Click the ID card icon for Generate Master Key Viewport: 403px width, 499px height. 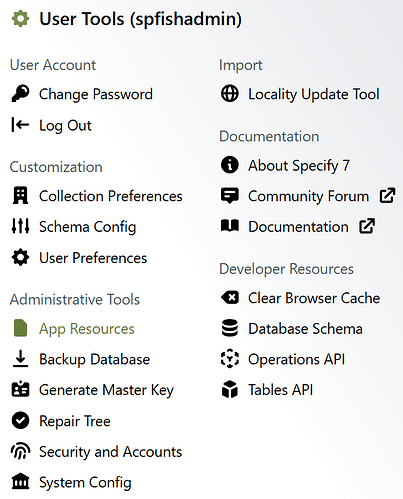point(20,389)
